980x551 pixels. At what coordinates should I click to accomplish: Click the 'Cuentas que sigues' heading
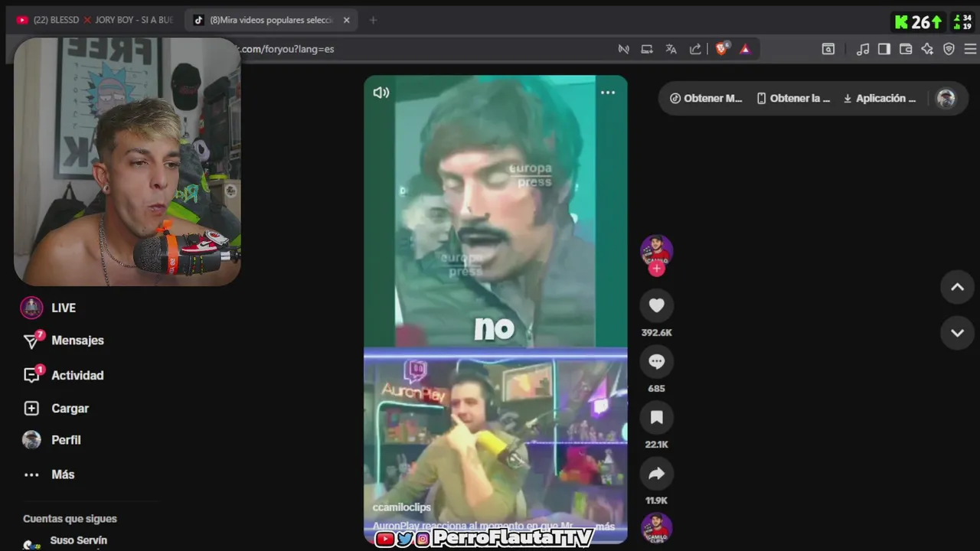(70, 519)
